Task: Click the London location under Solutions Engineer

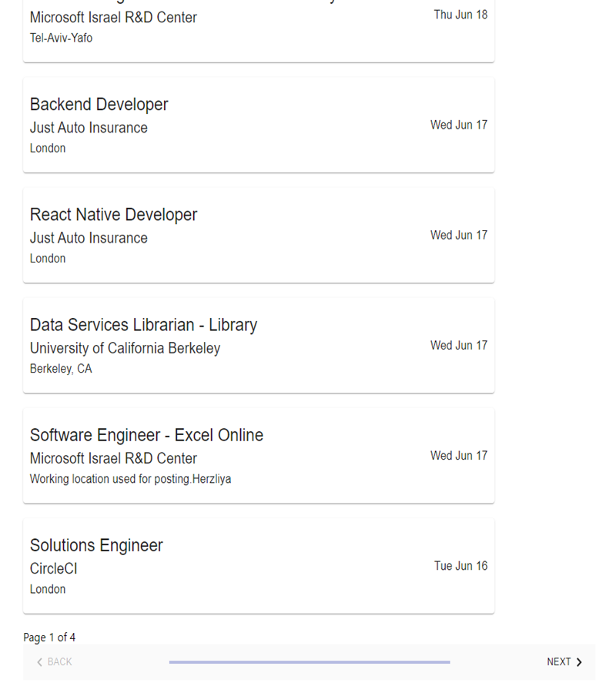Action: 48,588
